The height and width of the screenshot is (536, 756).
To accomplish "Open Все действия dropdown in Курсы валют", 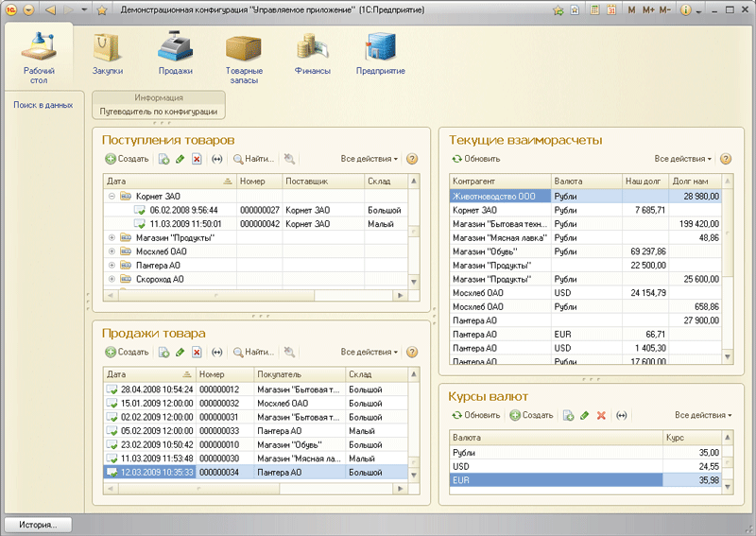I will click(x=703, y=415).
